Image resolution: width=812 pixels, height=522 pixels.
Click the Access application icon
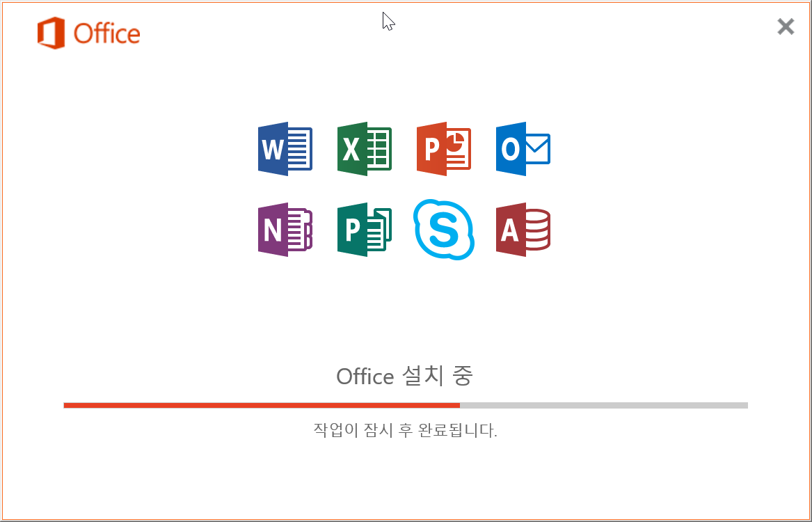pos(523,230)
